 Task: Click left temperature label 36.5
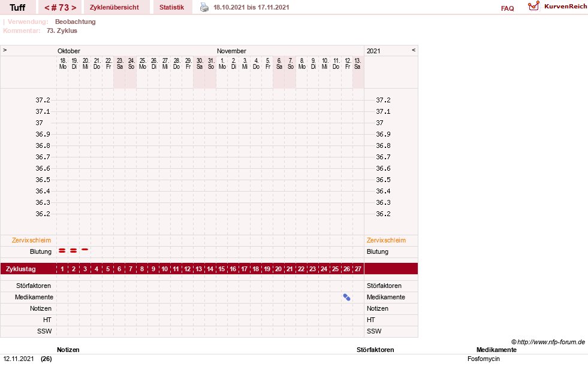43,180
